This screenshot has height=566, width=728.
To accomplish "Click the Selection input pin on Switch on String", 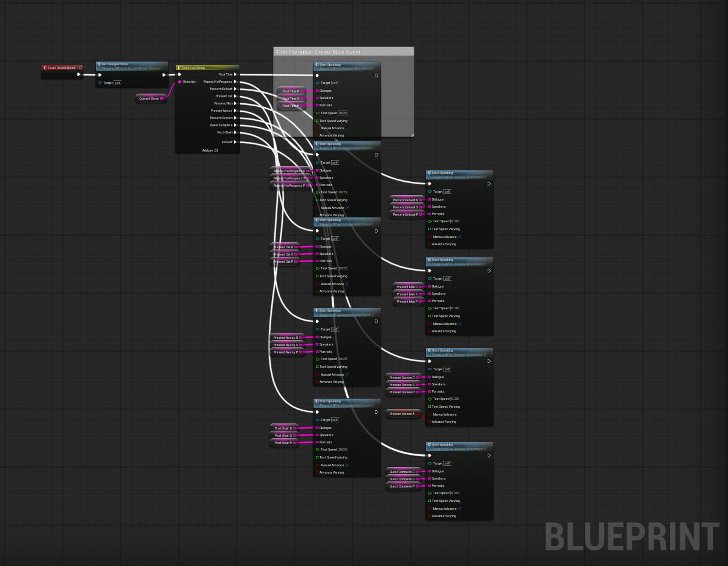I will [x=179, y=82].
